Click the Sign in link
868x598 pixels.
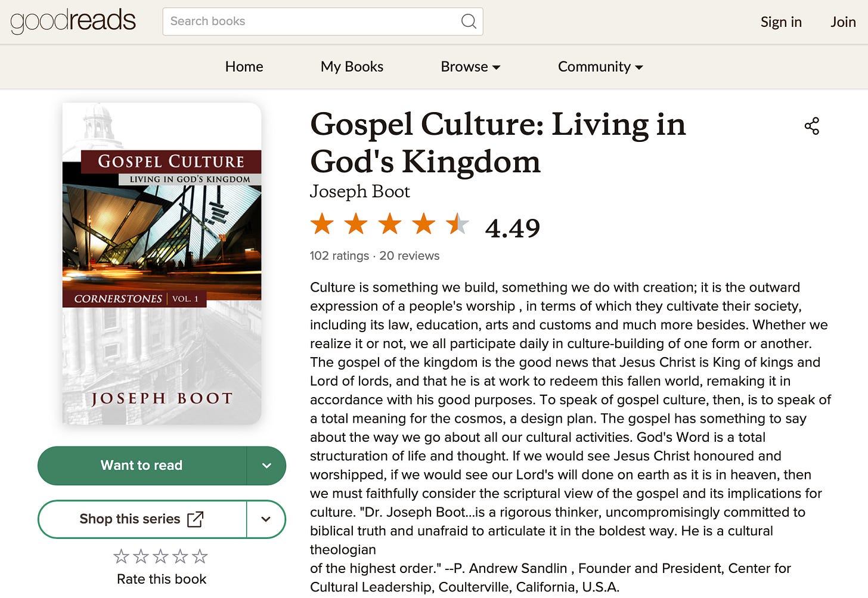point(781,22)
